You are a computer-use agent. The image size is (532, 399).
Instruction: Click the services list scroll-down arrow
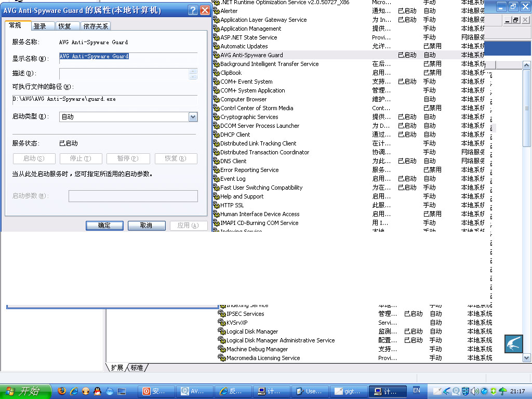(527, 357)
